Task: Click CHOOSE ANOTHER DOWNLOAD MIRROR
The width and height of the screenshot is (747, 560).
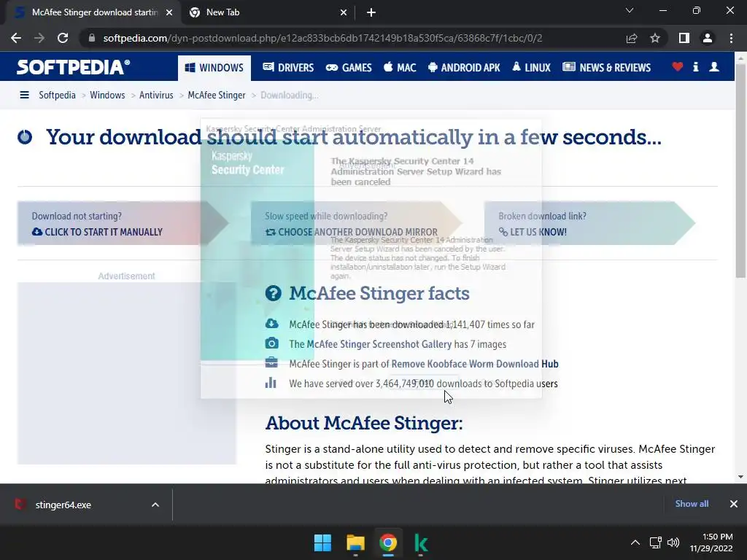Action: pos(352,232)
